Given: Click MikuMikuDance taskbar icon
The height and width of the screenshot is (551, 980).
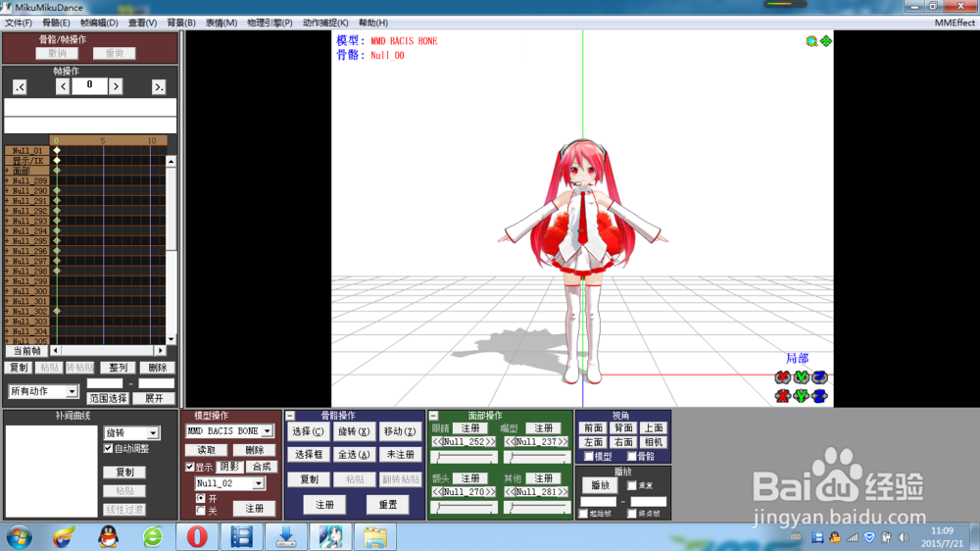Looking at the screenshot, I should [330, 537].
